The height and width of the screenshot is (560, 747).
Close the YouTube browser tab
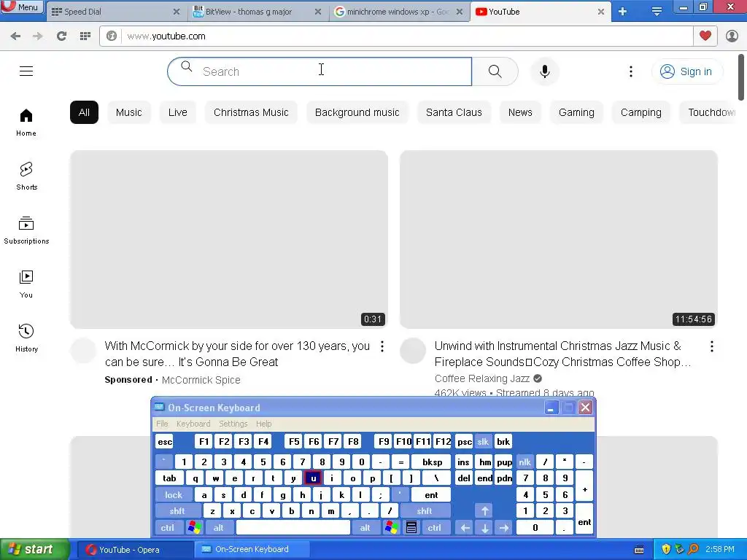601,12
